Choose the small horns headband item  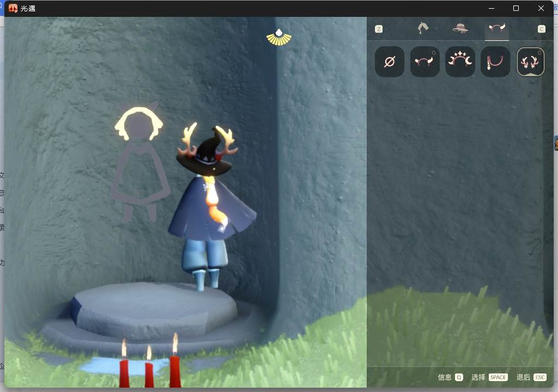tap(424, 62)
